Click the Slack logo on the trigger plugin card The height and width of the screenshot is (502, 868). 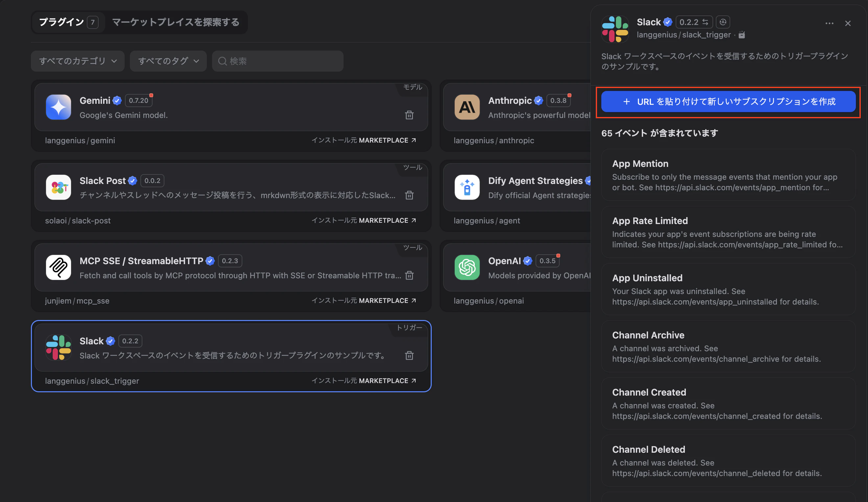[59, 348]
